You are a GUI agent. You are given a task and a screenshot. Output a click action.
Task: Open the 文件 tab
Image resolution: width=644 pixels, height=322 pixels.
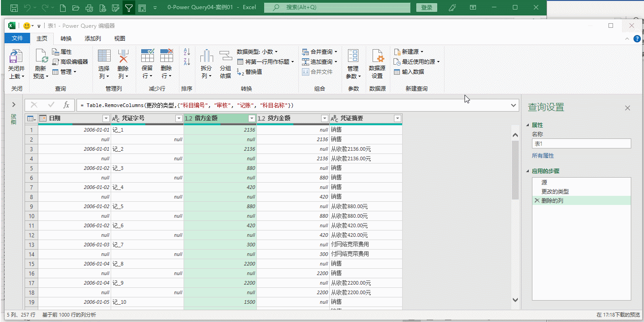click(17, 38)
